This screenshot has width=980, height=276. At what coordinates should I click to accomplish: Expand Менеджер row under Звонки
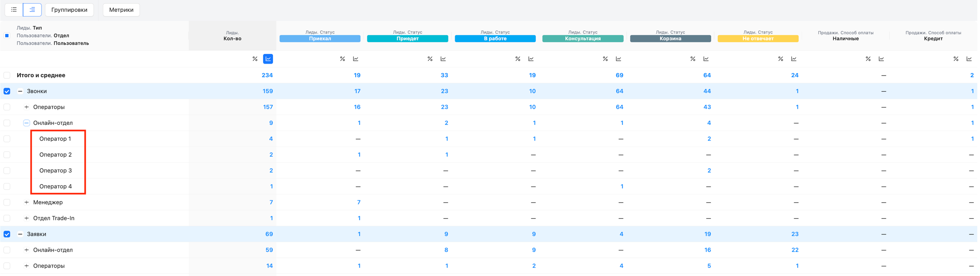(26, 203)
